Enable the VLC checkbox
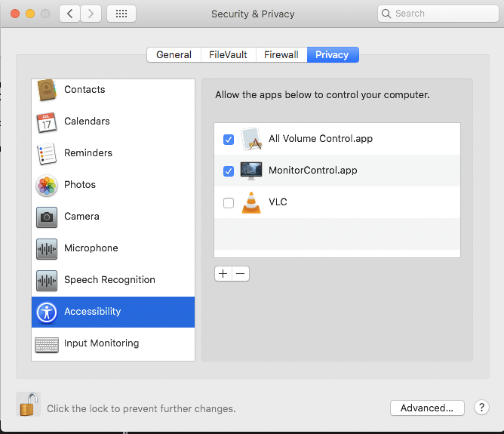This screenshot has height=434, width=504. [x=229, y=203]
